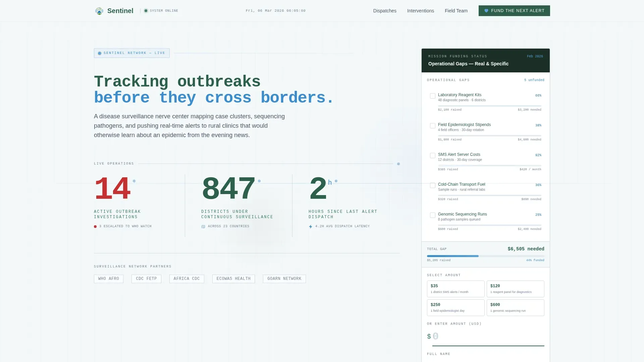Click the 'Feb 2026' date label
The height and width of the screenshot is (362, 644).
535,56
